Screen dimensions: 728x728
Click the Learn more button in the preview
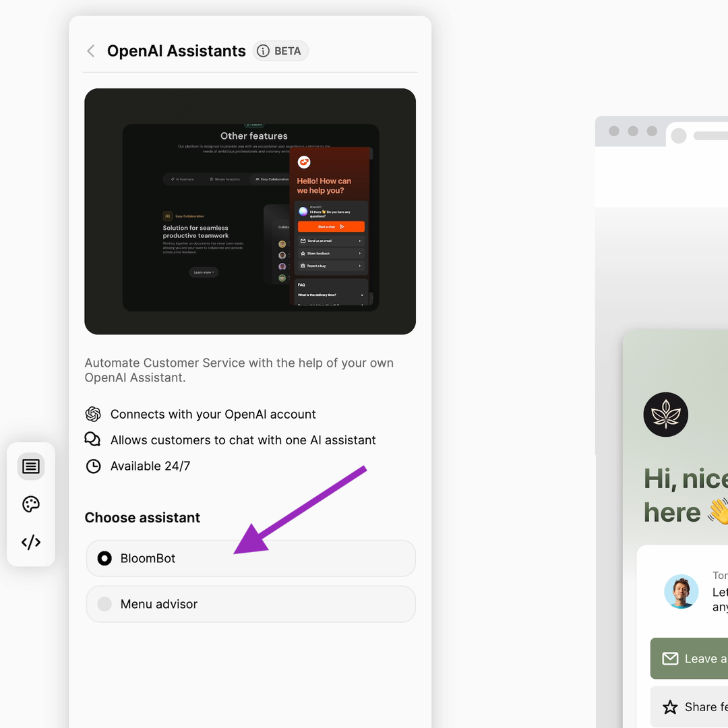204,272
